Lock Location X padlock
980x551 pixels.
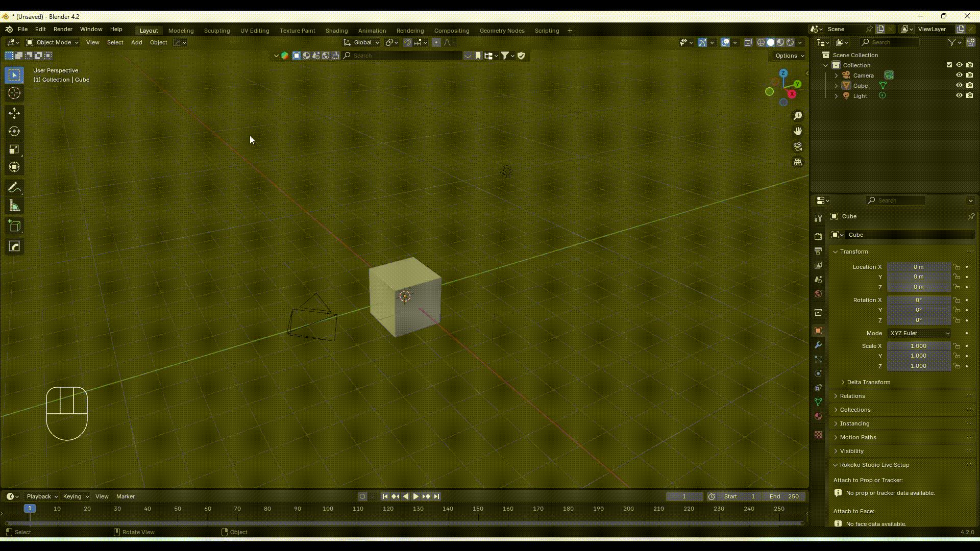tap(957, 267)
